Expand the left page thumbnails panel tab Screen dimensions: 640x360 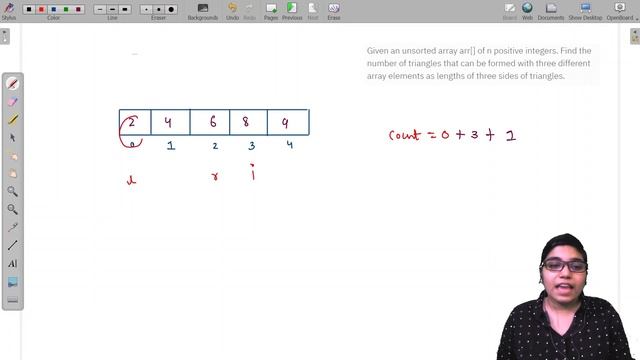tap(4, 36)
